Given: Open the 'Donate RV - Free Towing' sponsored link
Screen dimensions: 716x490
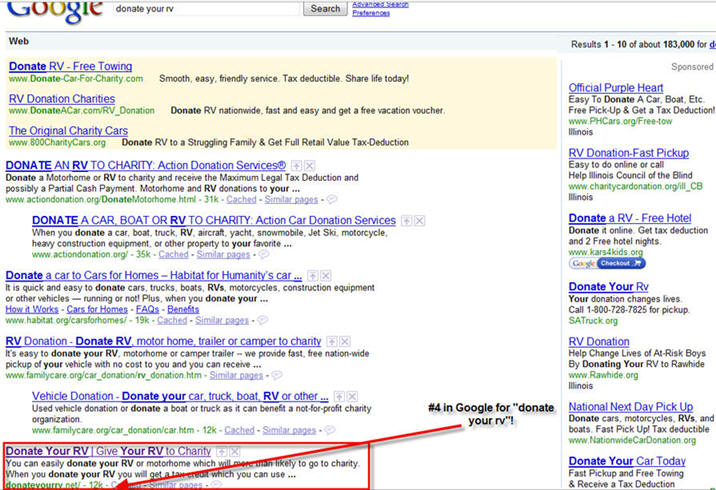Looking at the screenshot, I should pyautogui.click(x=70, y=66).
